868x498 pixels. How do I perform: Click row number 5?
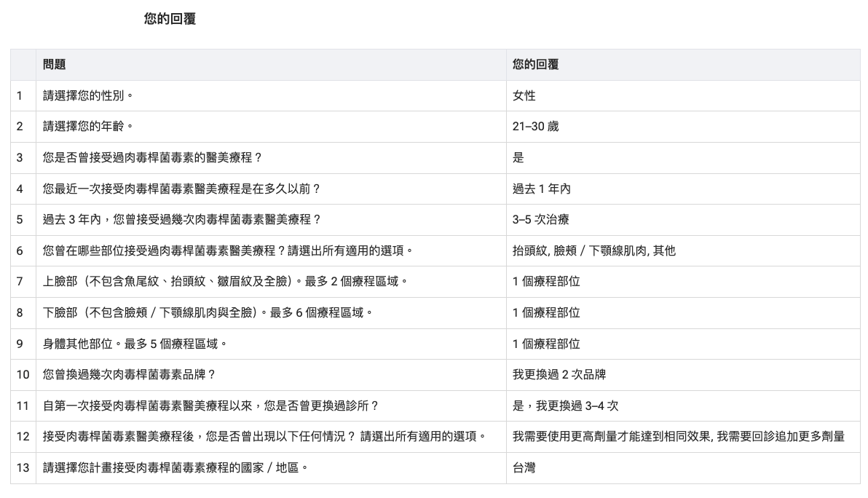coord(20,220)
